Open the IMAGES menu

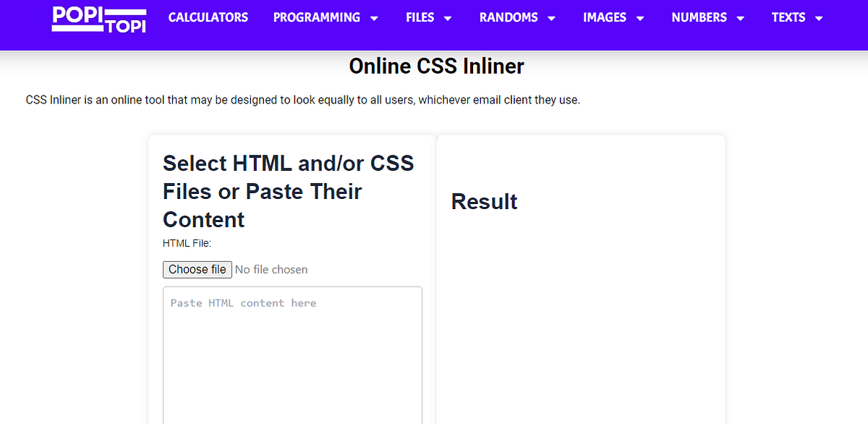[606, 17]
